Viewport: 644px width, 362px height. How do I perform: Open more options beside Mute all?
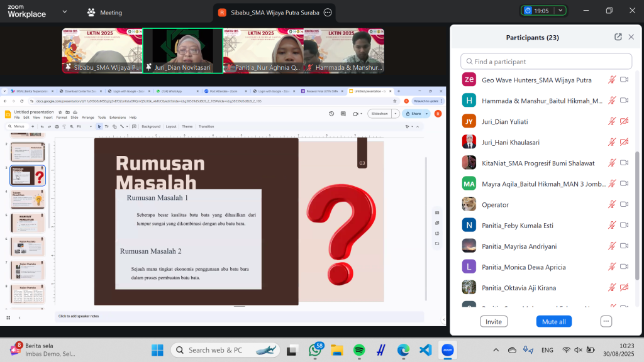tap(606, 321)
